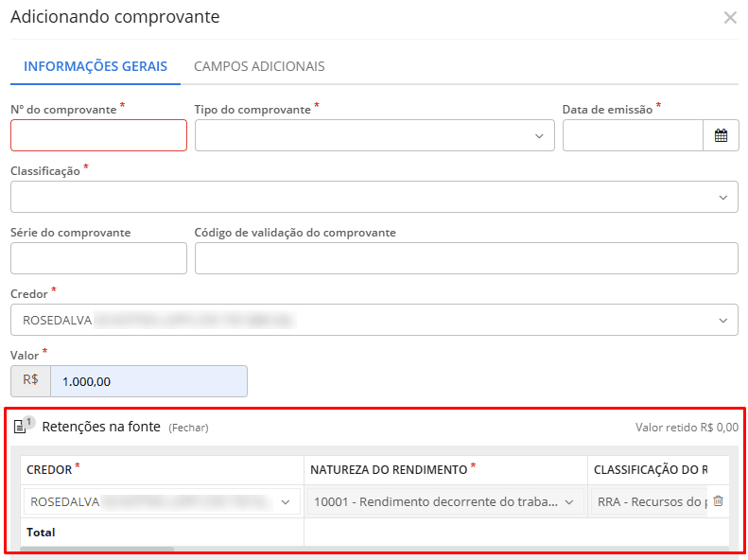Click the Total row label

click(41, 533)
